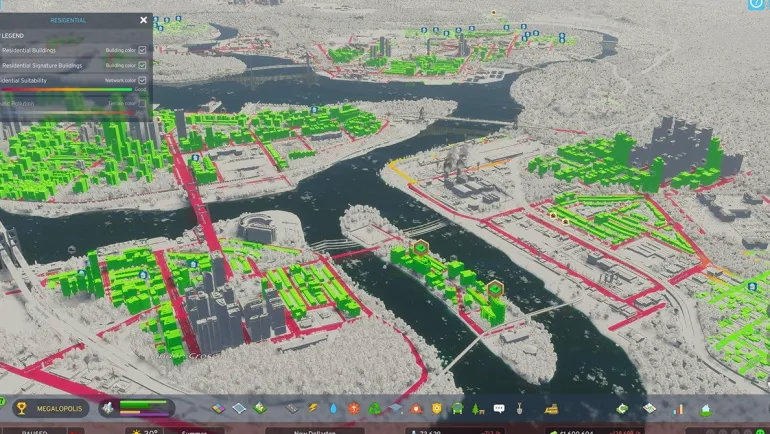Select the Roads tool icon
The image size is (770, 434).
click(292, 408)
